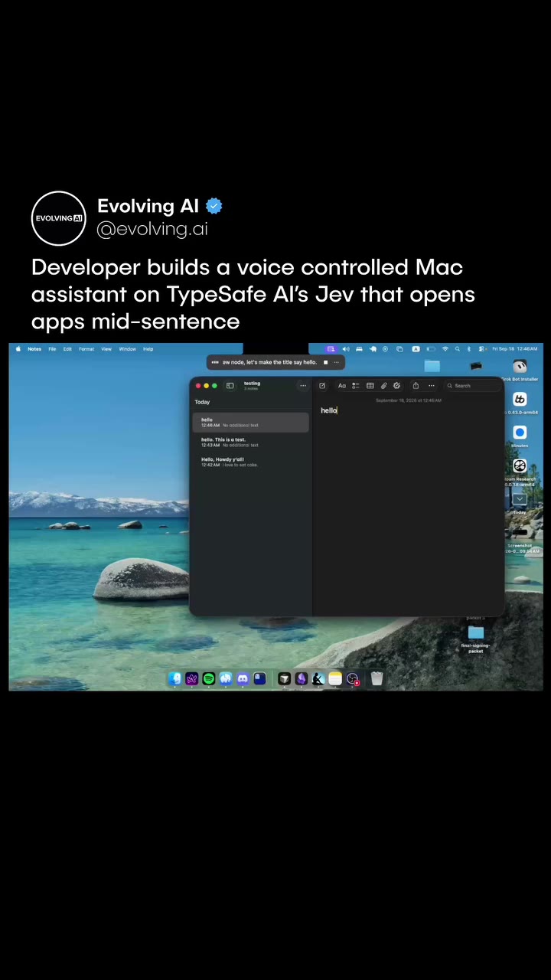
Task: Open Notes app from the dock
Action: point(335,678)
